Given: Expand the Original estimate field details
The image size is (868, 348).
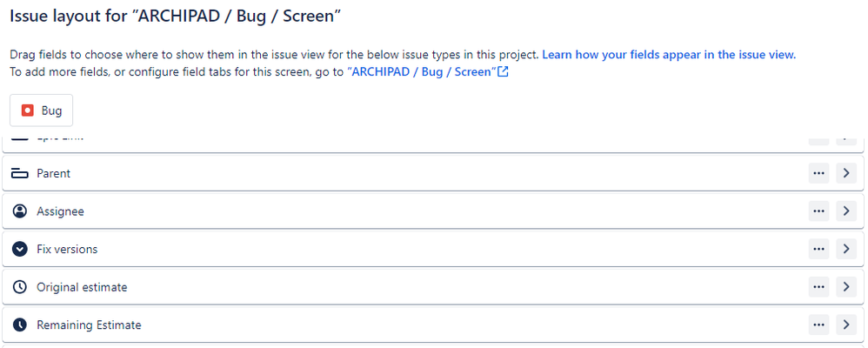Looking at the screenshot, I should pyautogui.click(x=846, y=286).
